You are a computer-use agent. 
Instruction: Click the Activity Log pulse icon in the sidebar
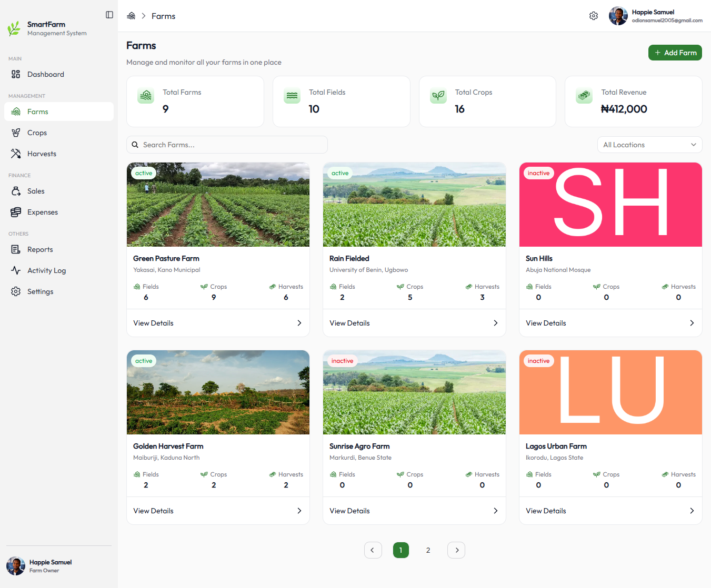point(16,270)
